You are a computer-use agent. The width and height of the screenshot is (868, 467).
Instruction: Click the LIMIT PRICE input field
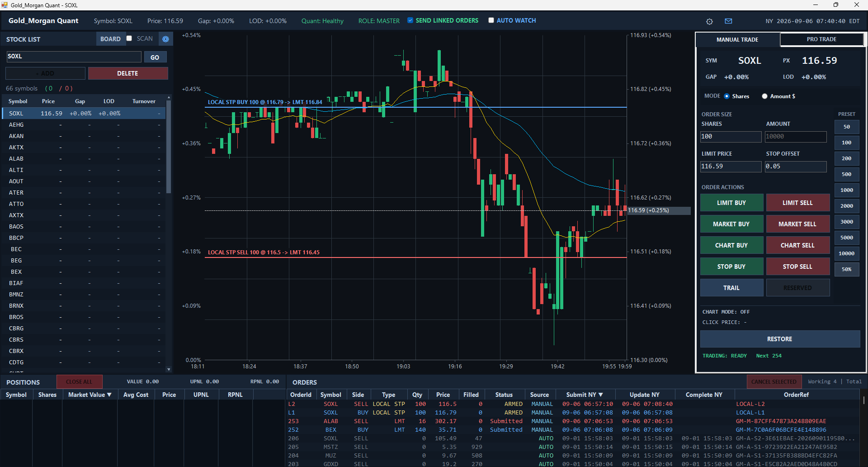coord(731,166)
